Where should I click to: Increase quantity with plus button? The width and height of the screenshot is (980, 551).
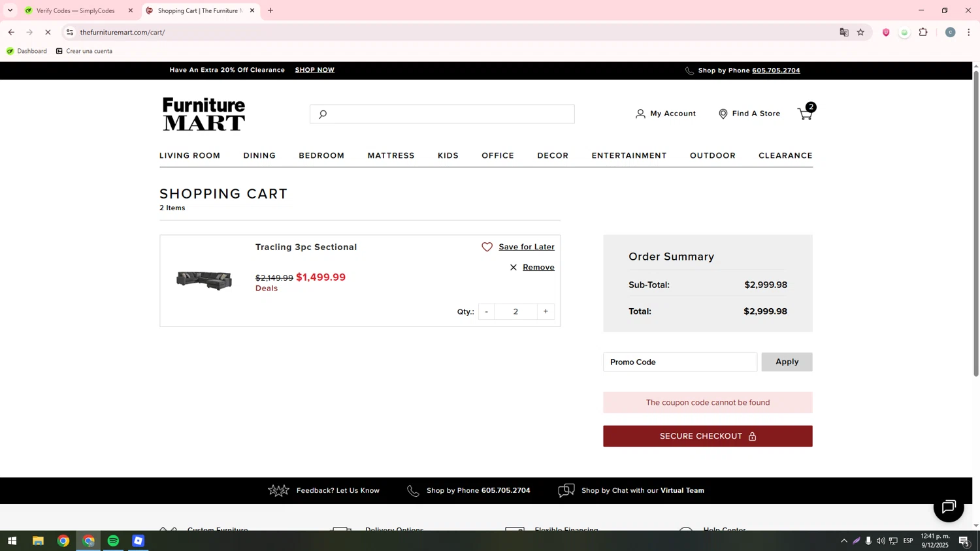pos(546,311)
